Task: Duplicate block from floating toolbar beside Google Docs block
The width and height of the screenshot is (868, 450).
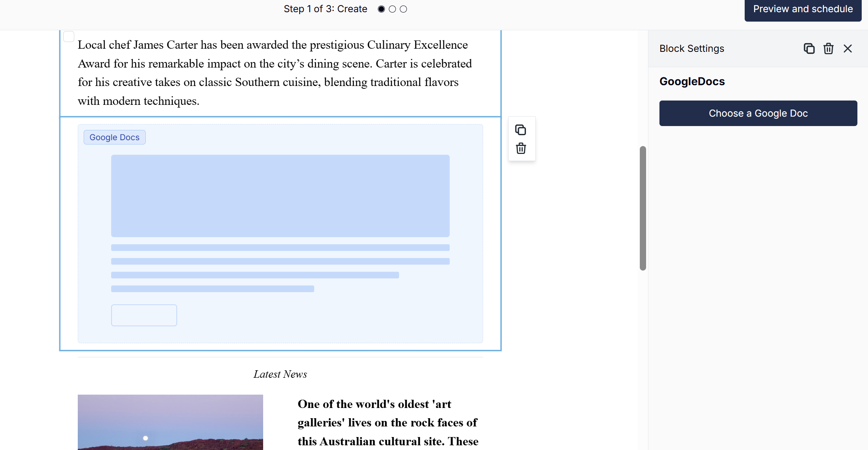Action: [x=521, y=130]
